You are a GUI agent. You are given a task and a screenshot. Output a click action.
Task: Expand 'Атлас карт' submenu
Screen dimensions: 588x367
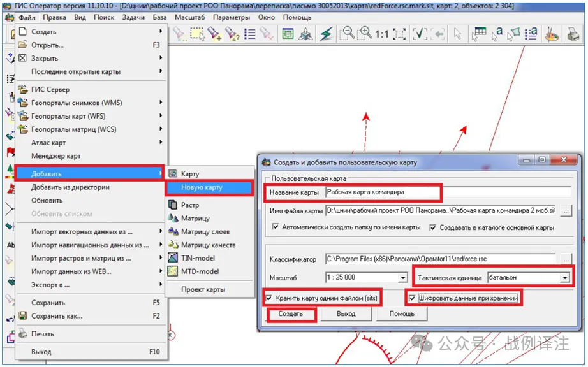(91, 143)
